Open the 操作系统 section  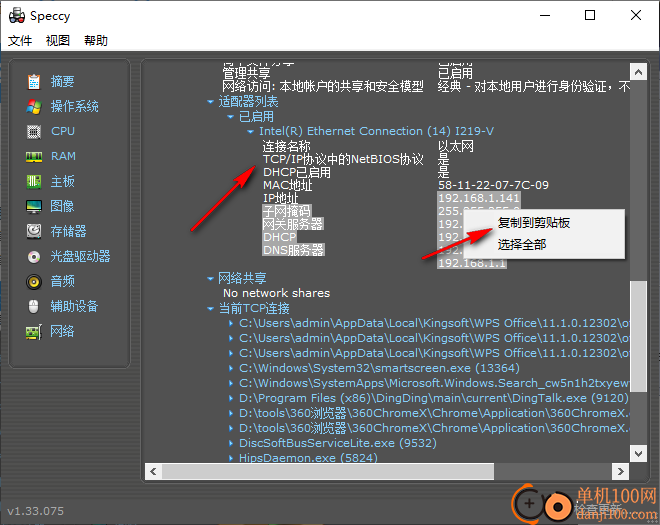click(x=75, y=107)
